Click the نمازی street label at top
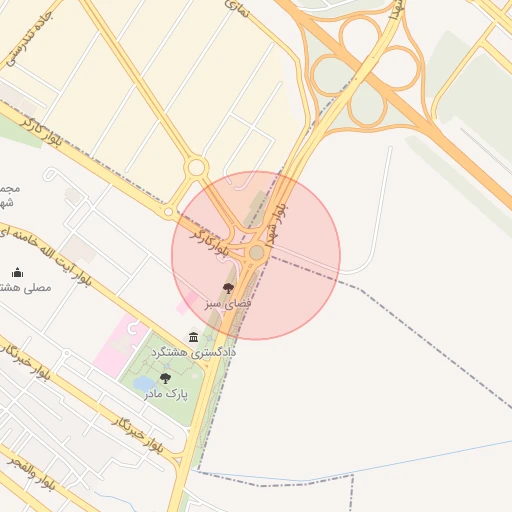 (x=237, y=8)
